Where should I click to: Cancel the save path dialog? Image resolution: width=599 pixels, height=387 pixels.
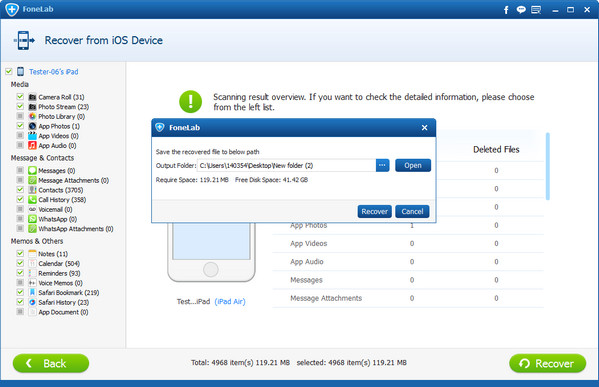412,212
